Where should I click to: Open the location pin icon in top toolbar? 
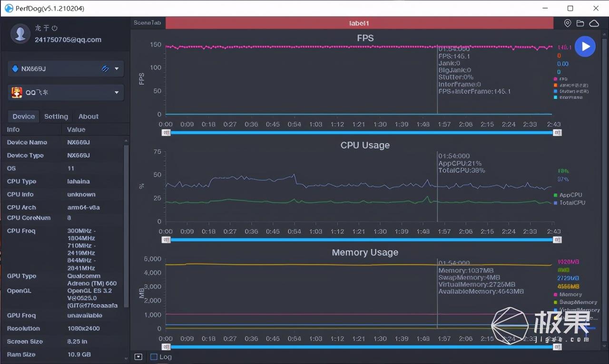[568, 23]
